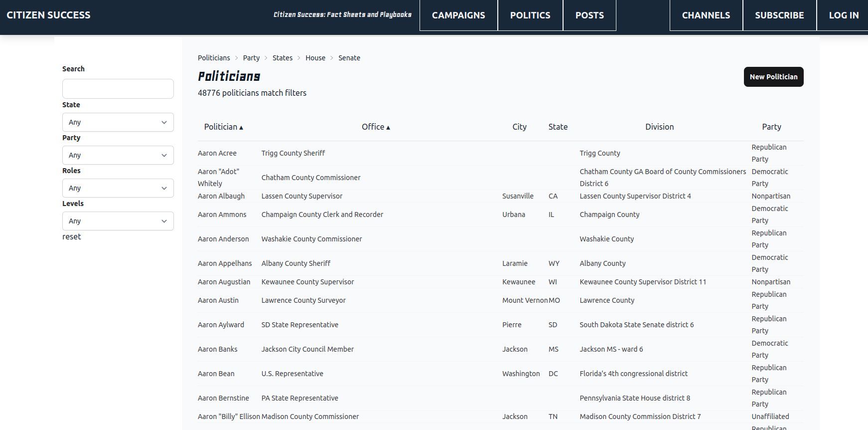The width and height of the screenshot is (868, 430).
Task: Select Aaron Albaugh in the list
Action: point(221,196)
